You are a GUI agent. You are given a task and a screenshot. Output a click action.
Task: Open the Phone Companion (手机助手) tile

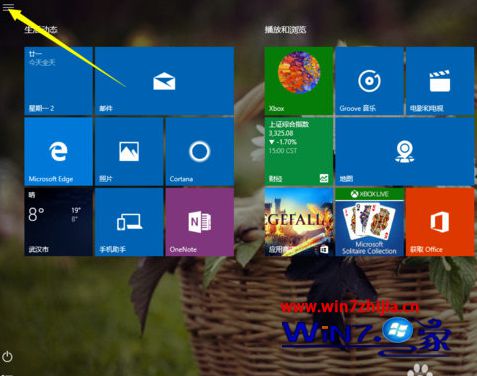(129, 222)
